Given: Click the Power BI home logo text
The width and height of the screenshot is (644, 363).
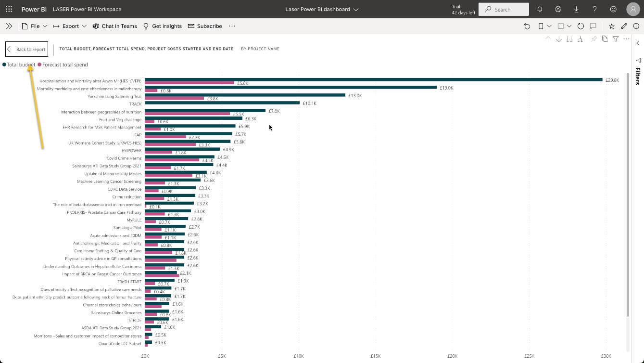Looking at the screenshot, I should point(34,9).
